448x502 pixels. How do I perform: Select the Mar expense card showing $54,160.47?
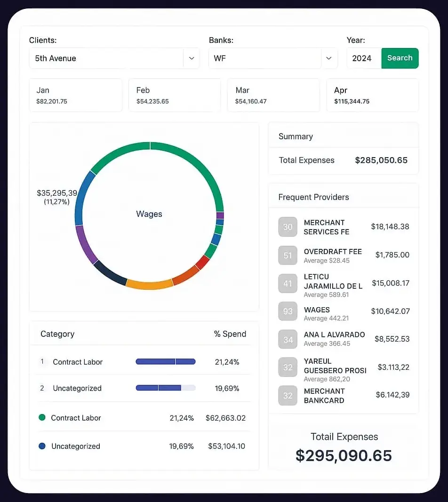tap(273, 95)
